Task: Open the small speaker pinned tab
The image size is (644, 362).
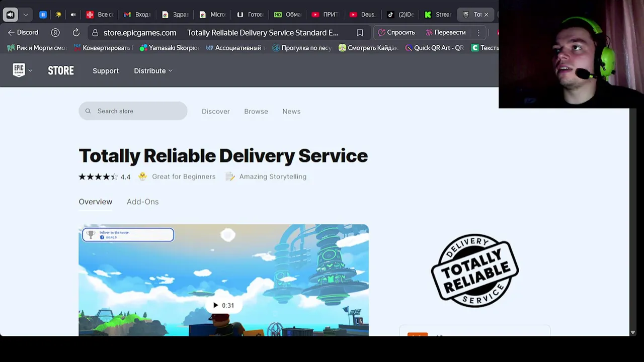Action: pyautogui.click(x=73, y=15)
